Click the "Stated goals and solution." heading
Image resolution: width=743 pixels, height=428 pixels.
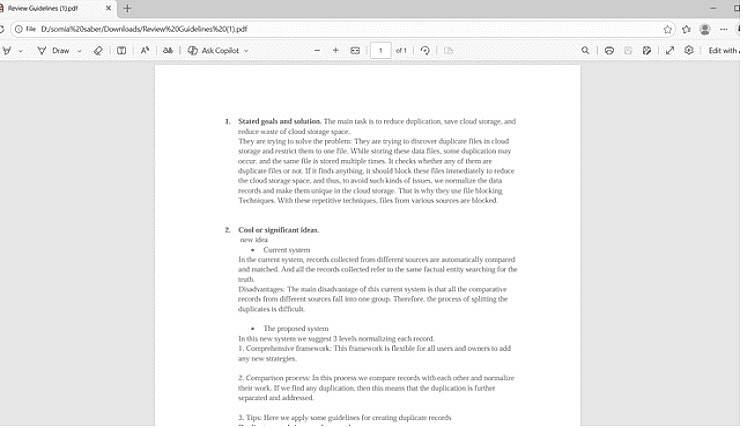coord(280,121)
